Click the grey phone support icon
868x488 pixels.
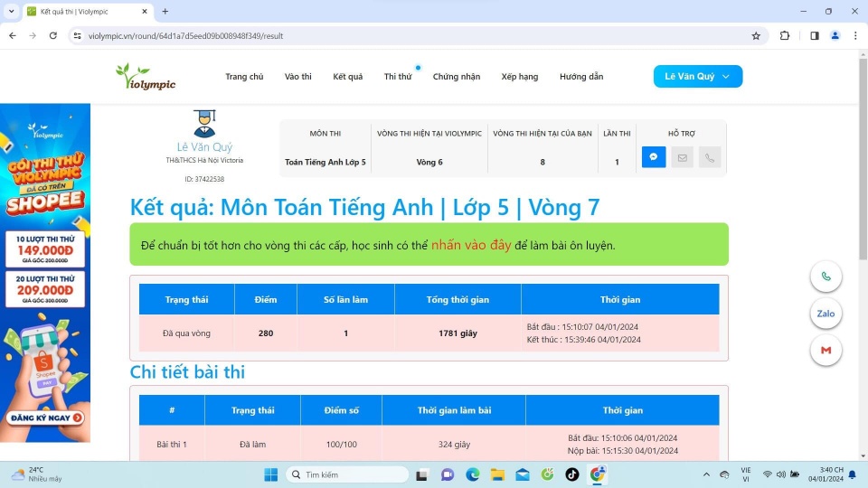click(710, 157)
